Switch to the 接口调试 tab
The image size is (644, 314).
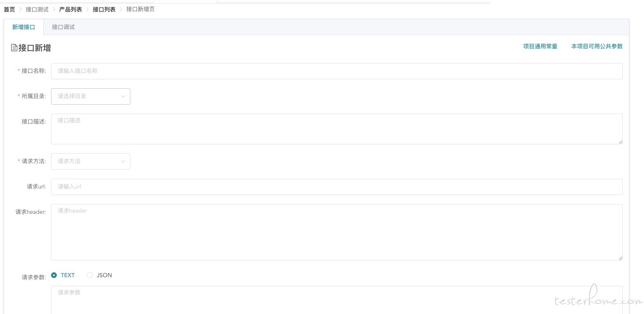point(63,27)
